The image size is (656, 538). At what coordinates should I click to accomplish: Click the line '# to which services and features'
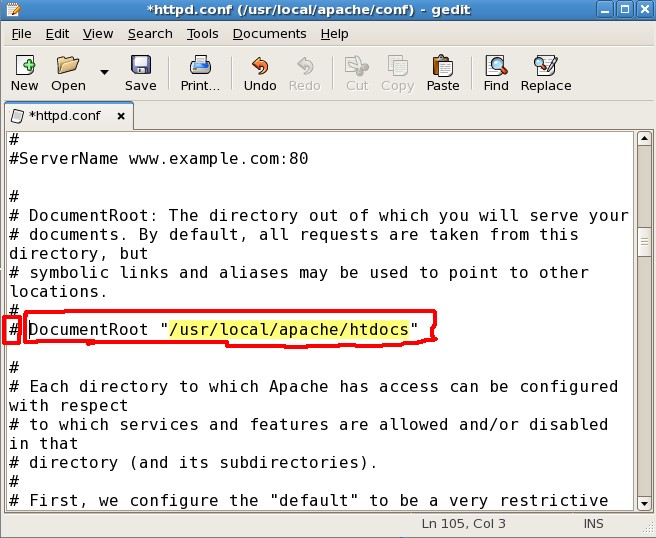click(x=309, y=425)
